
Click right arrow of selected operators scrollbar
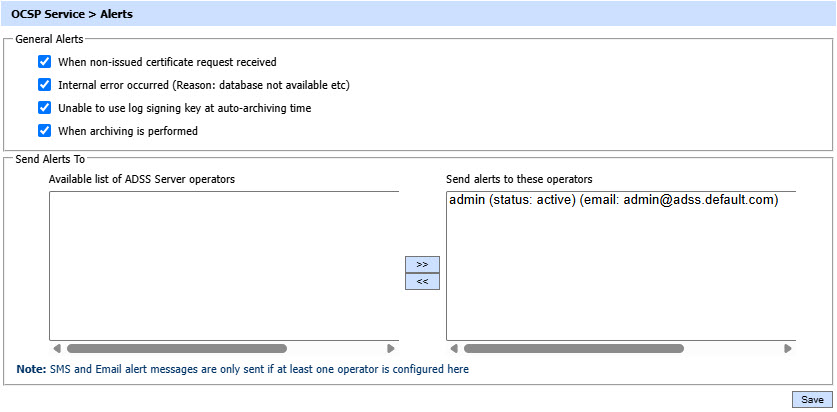pyautogui.click(x=788, y=349)
